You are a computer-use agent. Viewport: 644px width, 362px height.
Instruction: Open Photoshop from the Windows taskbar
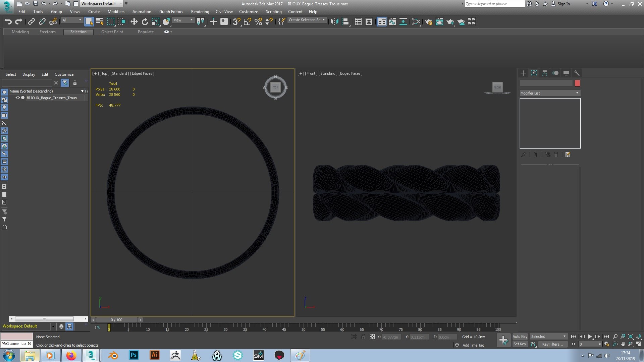133,355
